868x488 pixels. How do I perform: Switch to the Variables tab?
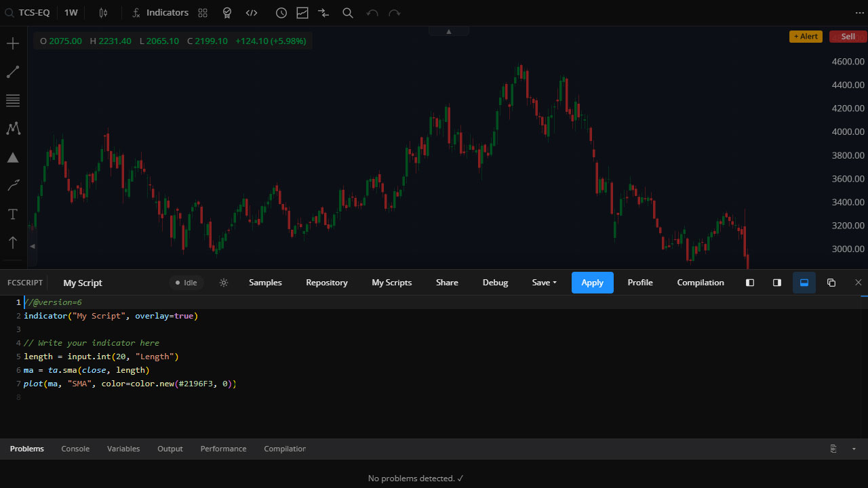point(123,449)
